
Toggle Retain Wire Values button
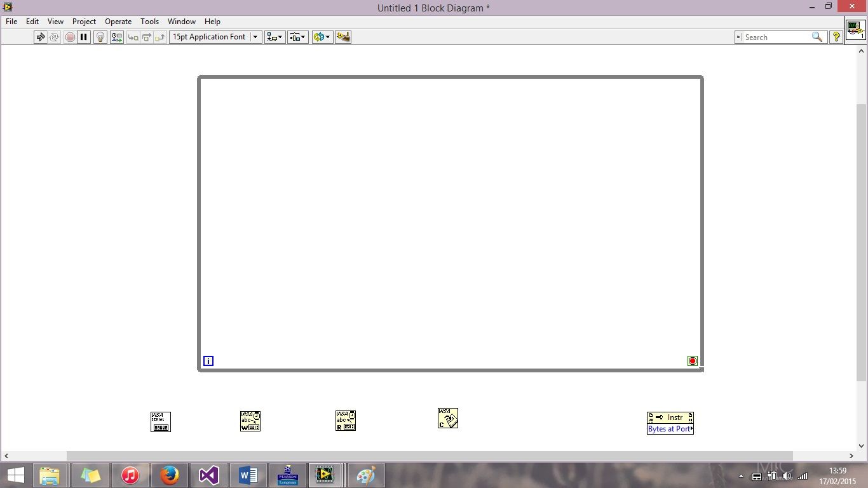tap(116, 37)
